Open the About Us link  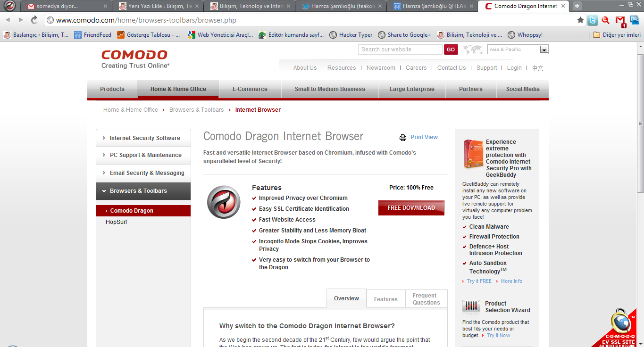tap(305, 68)
